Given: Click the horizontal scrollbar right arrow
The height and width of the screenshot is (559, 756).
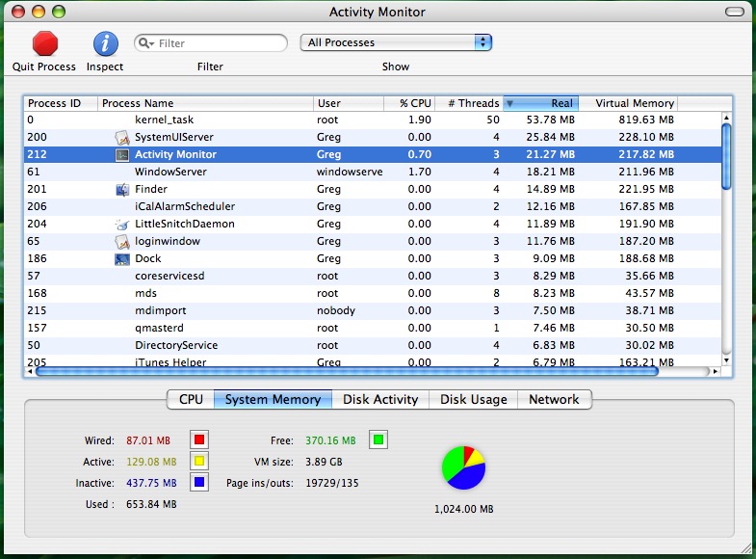Looking at the screenshot, I should (716, 371).
